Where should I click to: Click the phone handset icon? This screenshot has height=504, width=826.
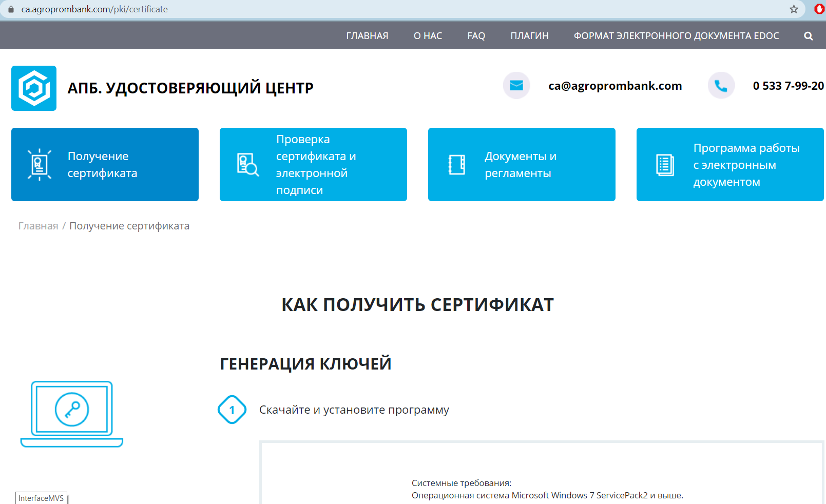point(721,85)
